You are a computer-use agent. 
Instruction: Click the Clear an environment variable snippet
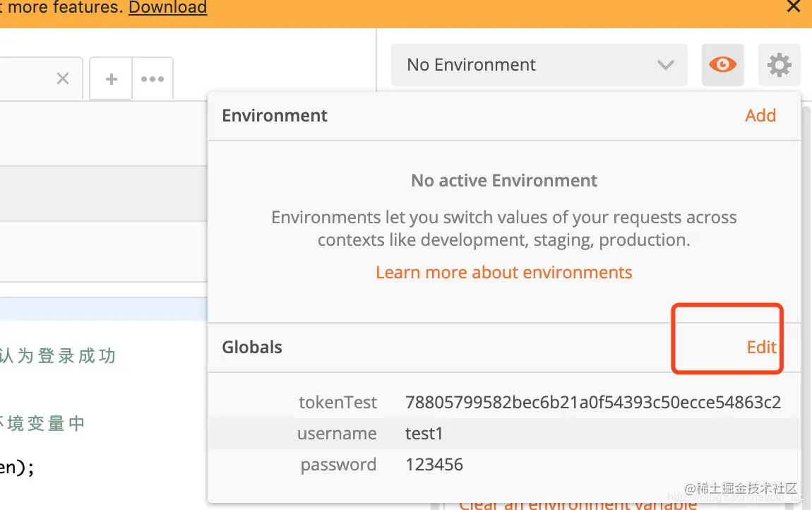pos(578,504)
